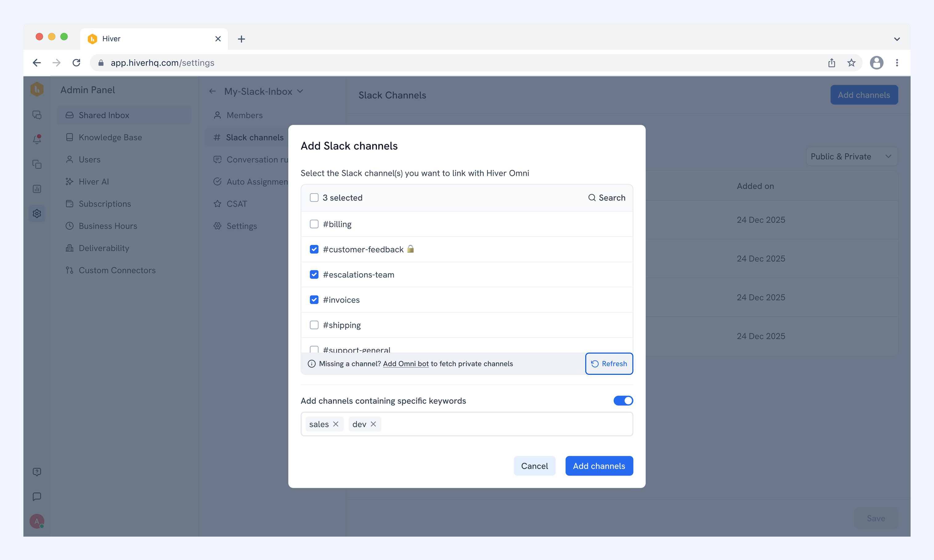
Task: Select the Members menu item
Action: pyautogui.click(x=244, y=115)
